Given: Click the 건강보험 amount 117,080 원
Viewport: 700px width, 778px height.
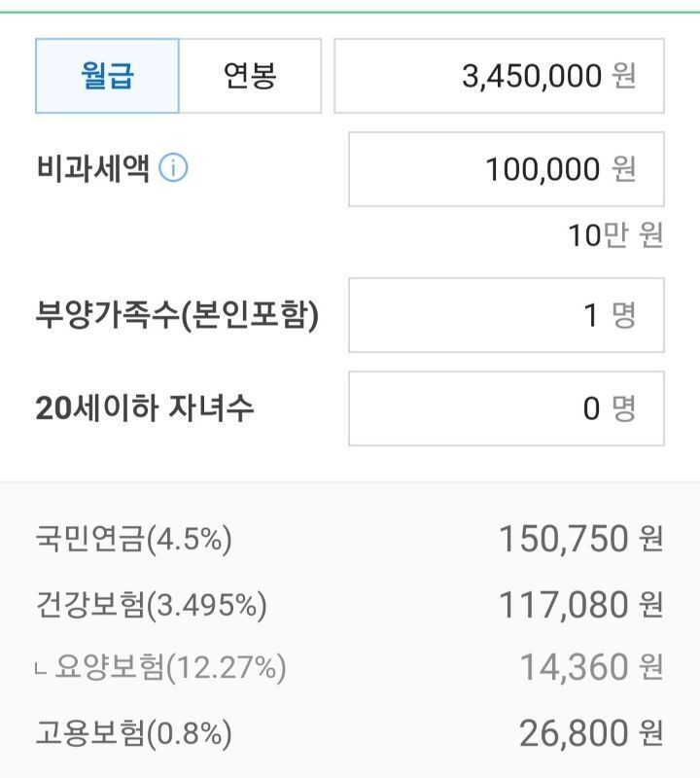Looking at the screenshot, I should click(580, 605).
